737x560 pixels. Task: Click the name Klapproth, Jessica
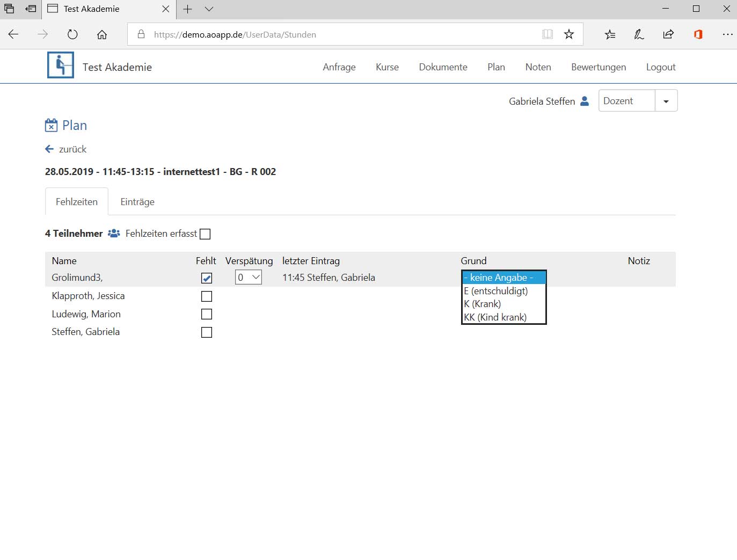88,296
